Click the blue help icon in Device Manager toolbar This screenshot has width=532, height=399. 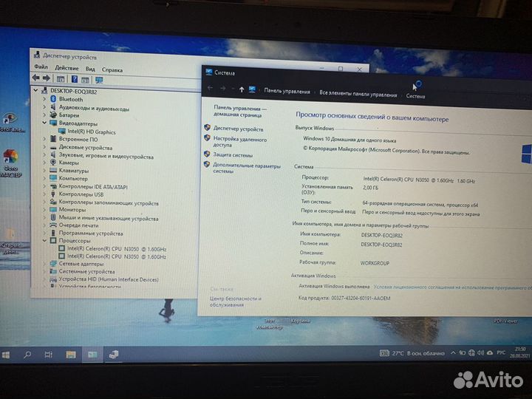pos(75,79)
